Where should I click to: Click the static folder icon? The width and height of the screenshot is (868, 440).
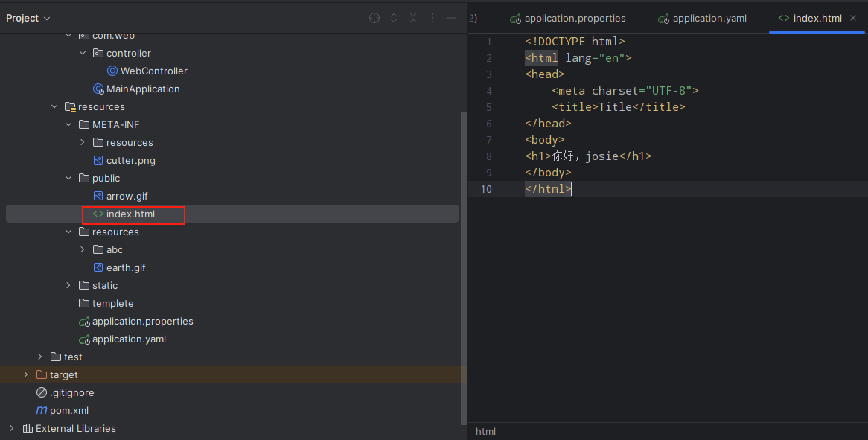coord(84,286)
